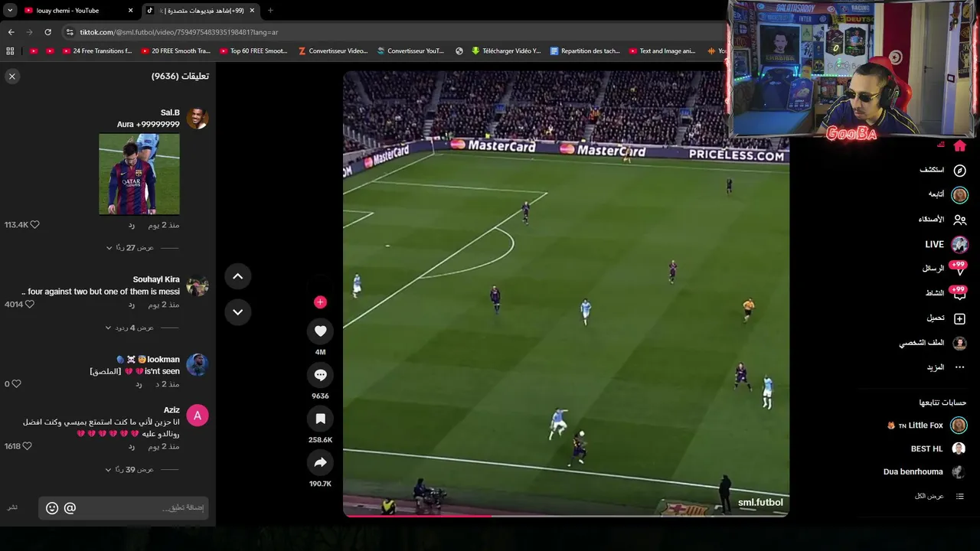Close the comments panel with the X
Screen dimensions: 980x551
click(11, 77)
